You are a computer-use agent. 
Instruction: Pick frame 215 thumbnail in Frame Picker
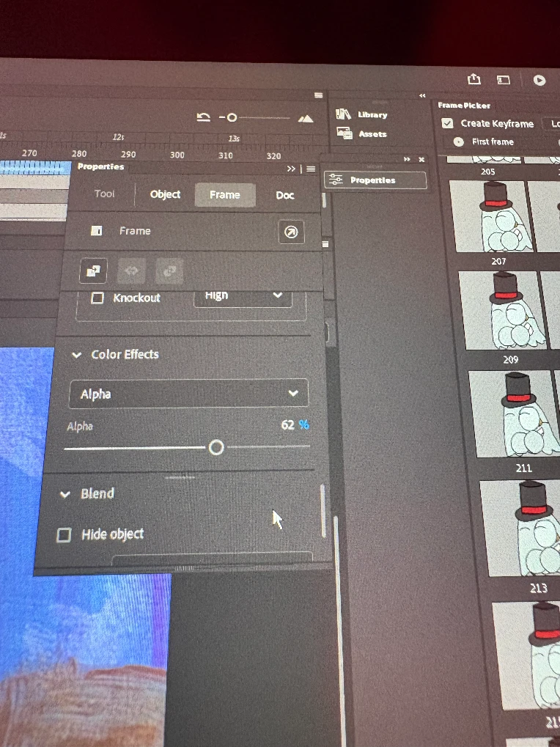pos(526,656)
